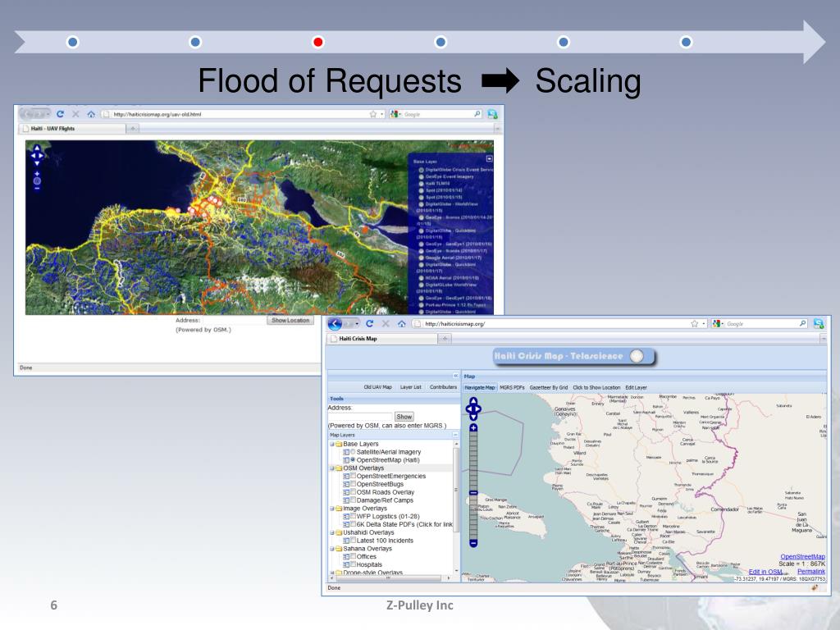Select the OpenStreetMap (Haiti) base layer

[x=353, y=459]
